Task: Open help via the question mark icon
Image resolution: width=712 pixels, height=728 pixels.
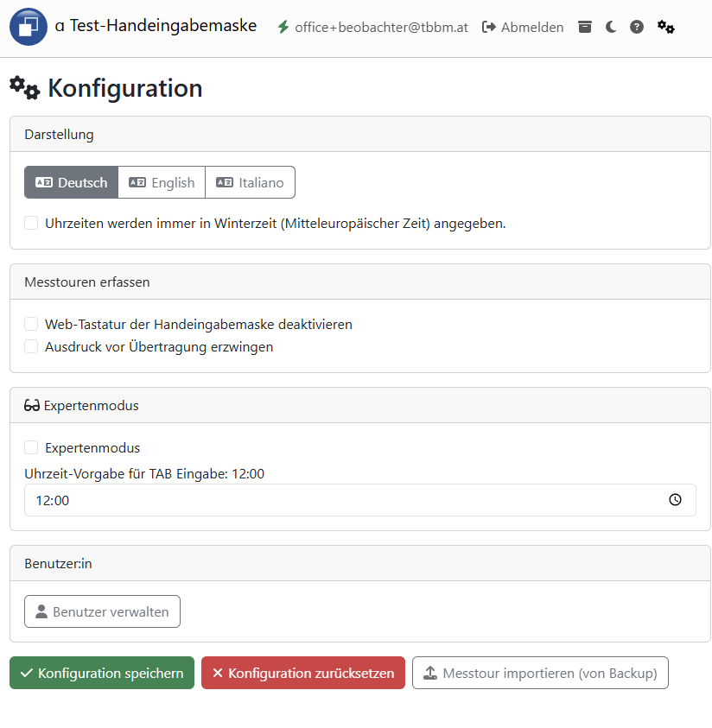Action: [637, 27]
